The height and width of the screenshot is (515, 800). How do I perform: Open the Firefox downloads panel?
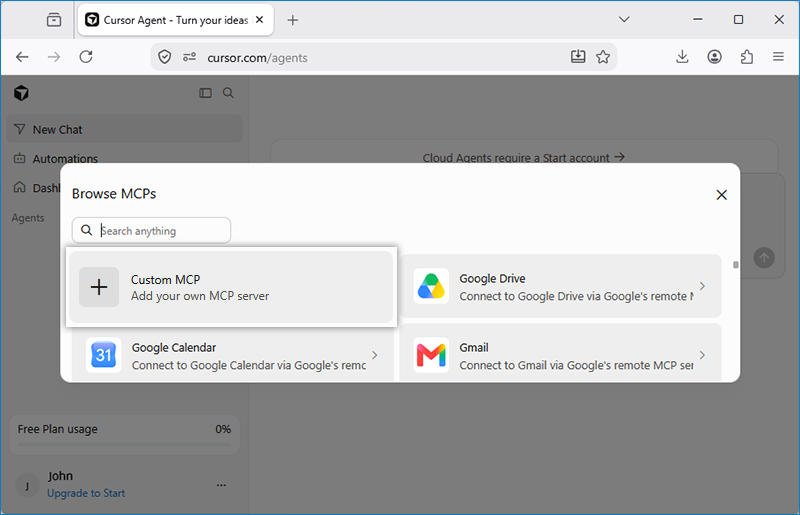point(682,57)
